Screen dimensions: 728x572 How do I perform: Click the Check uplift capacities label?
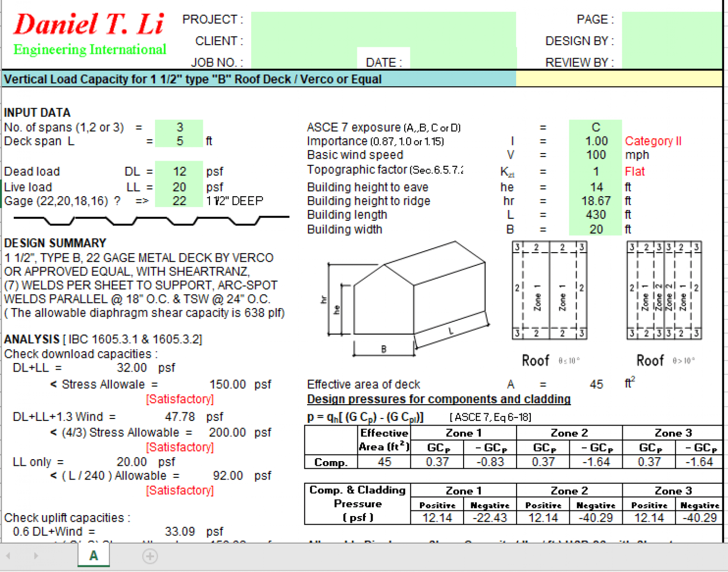click(x=67, y=518)
